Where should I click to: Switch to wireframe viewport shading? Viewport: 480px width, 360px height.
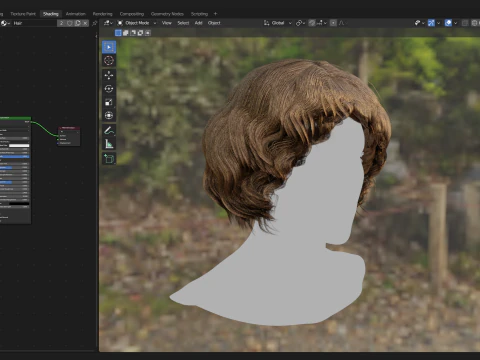pos(475,23)
